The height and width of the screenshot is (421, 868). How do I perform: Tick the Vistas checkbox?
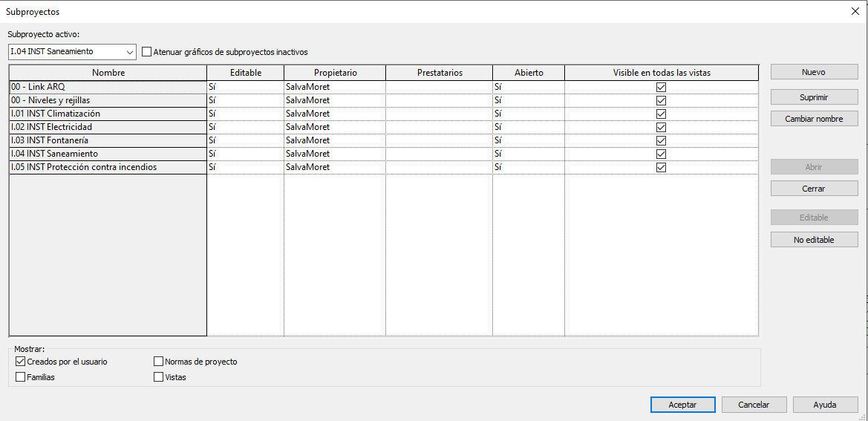point(158,377)
